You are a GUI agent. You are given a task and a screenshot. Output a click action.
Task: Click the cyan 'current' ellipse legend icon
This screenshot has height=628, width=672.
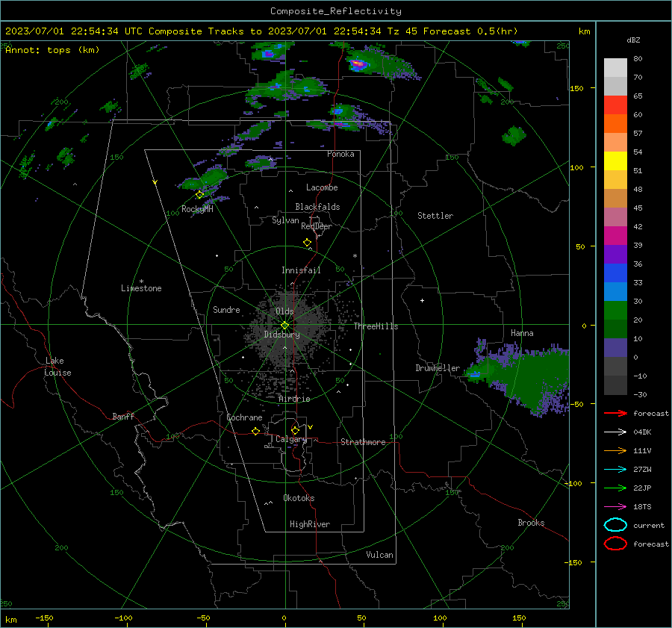coord(615,525)
